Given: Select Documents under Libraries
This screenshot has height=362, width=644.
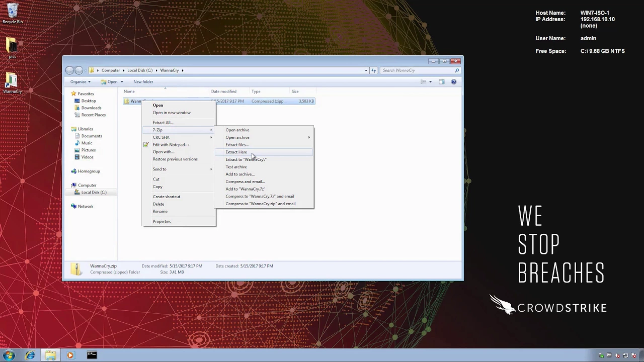Looking at the screenshot, I should (92, 136).
